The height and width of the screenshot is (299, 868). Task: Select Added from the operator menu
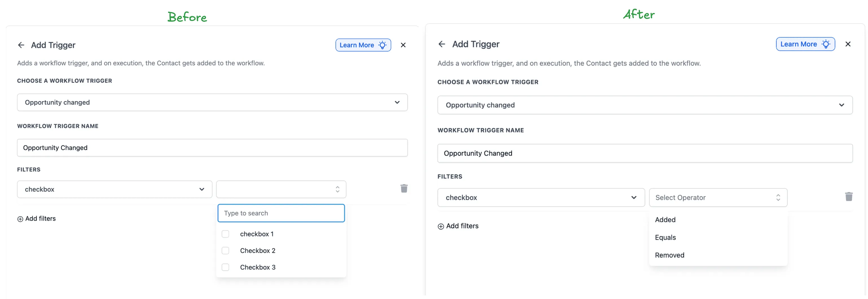[665, 219]
